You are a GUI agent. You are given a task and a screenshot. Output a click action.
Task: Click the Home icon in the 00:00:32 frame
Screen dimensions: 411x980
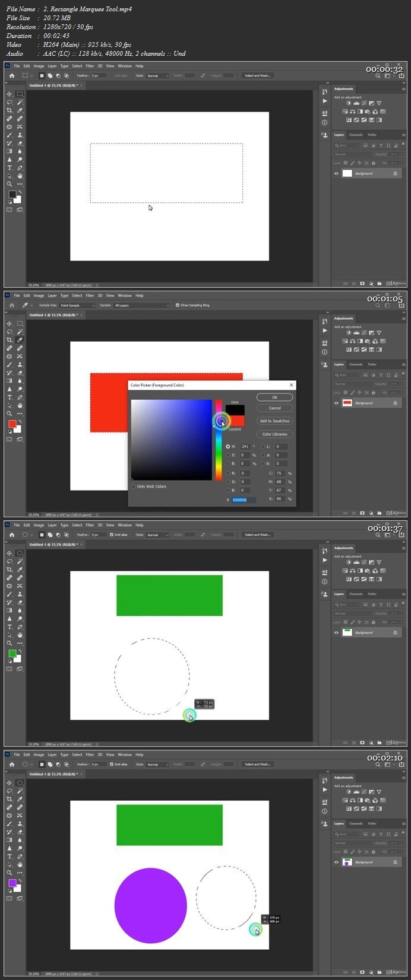[x=11, y=75]
